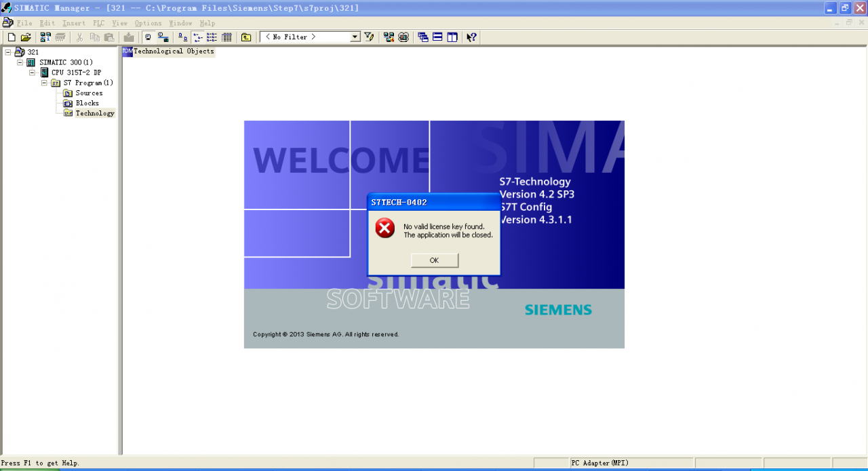Display objects as Large Icons
Screen dimensions: 868x471
coord(182,37)
